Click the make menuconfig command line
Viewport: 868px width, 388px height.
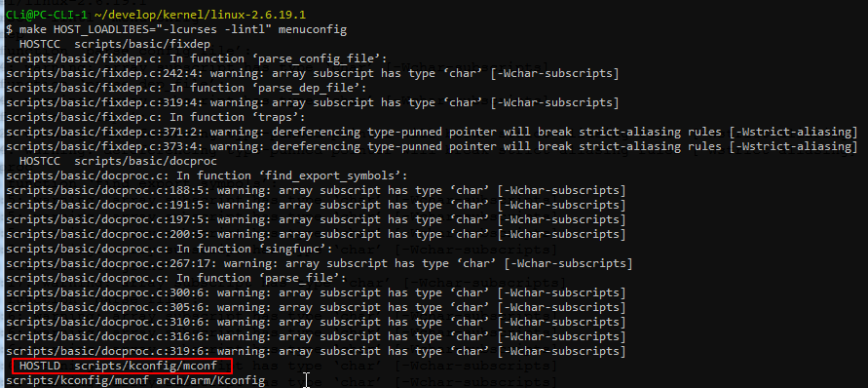coord(176,29)
